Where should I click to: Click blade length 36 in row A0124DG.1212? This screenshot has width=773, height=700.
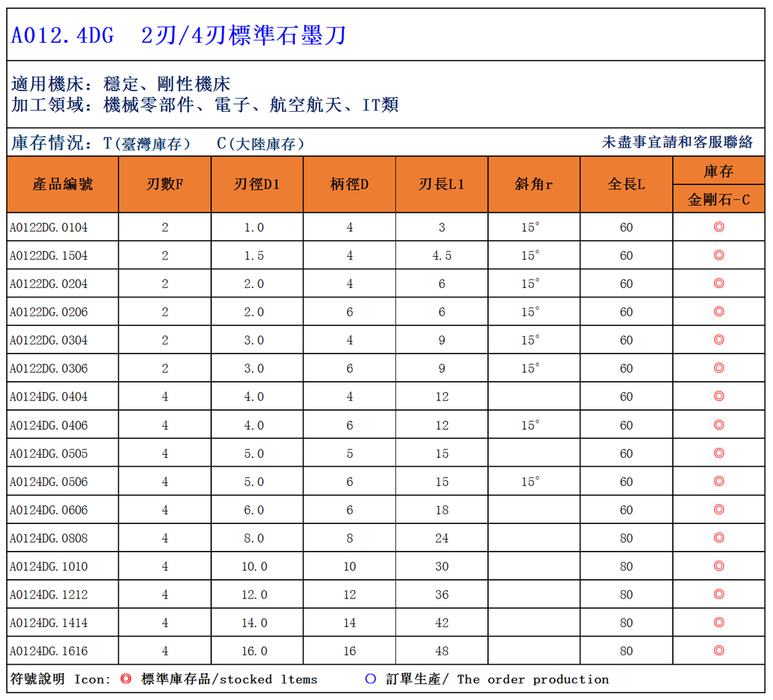[442, 594]
